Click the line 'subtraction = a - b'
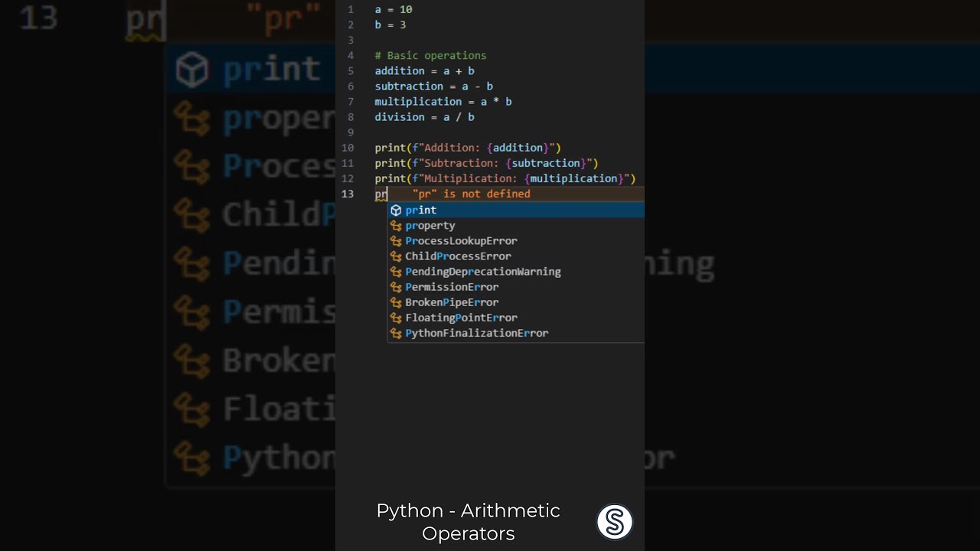980x551 pixels. click(x=433, y=86)
